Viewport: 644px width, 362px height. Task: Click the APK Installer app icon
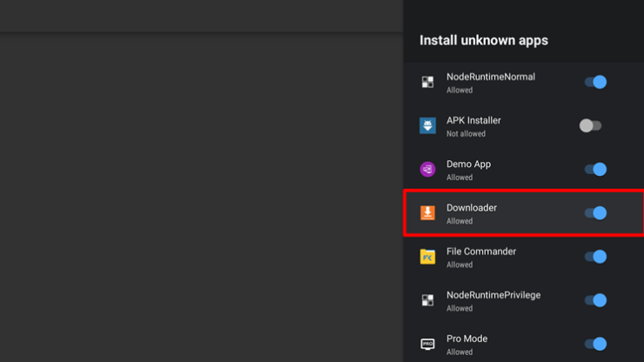[427, 126]
